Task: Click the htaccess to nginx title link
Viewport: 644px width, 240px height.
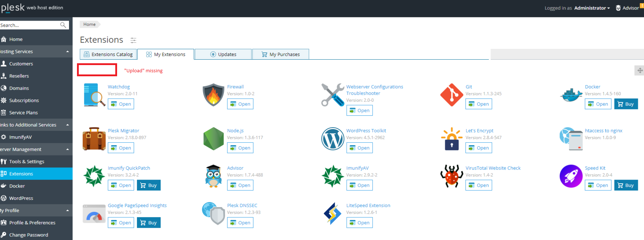Action: coord(604,130)
